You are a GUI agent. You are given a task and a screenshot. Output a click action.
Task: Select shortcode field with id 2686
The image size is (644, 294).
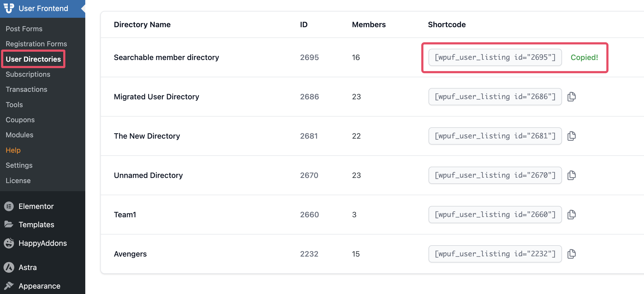click(495, 97)
